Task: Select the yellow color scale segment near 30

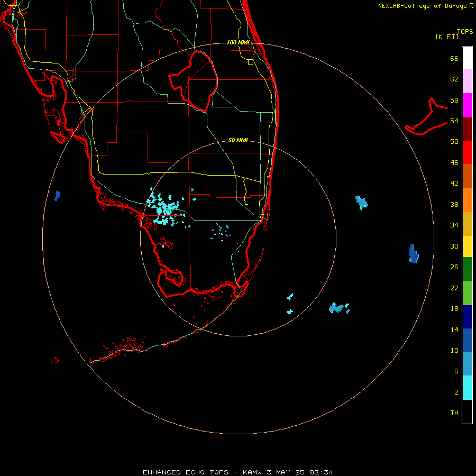Action: click(467, 246)
